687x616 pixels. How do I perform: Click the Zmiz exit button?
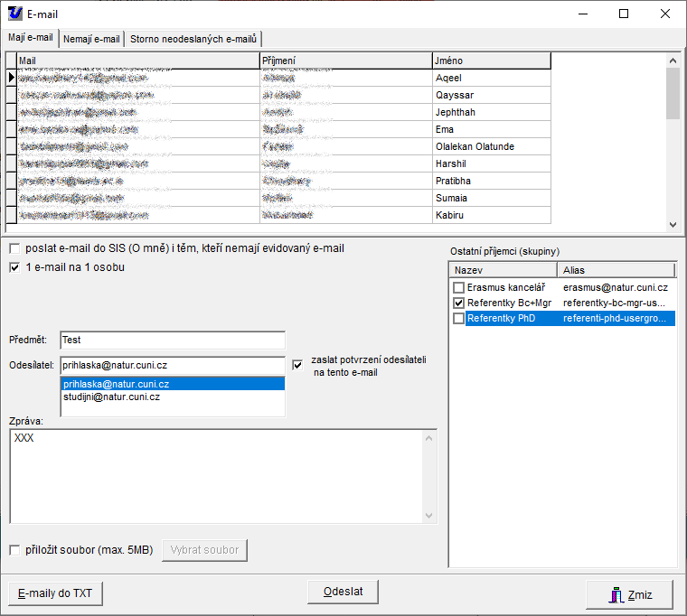click(x=629, y=594)
